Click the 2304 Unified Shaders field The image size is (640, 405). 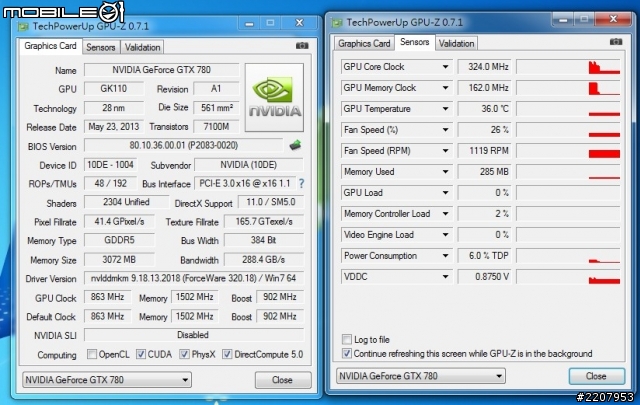pyautogui.click(x=127, y=202)
